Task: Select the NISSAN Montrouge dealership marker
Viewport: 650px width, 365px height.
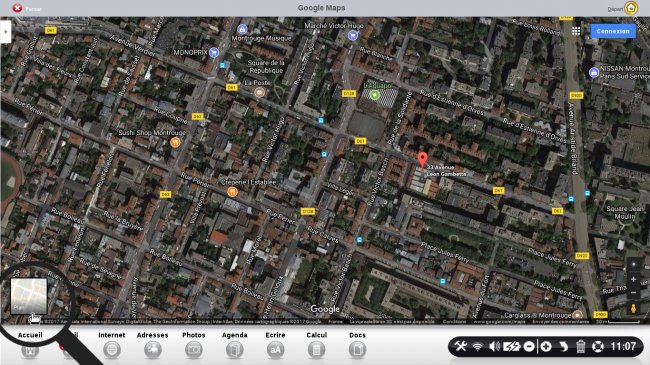Action: (x=594, y=72)
